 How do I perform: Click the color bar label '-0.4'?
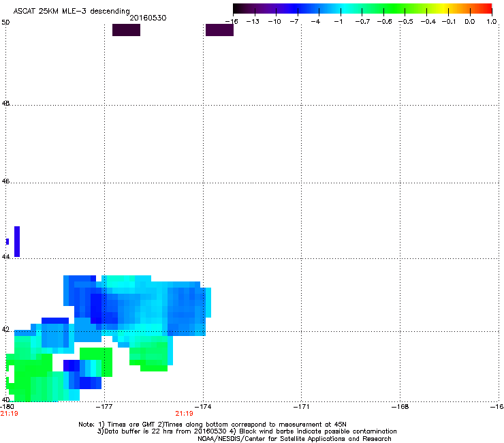pos(428,22)
